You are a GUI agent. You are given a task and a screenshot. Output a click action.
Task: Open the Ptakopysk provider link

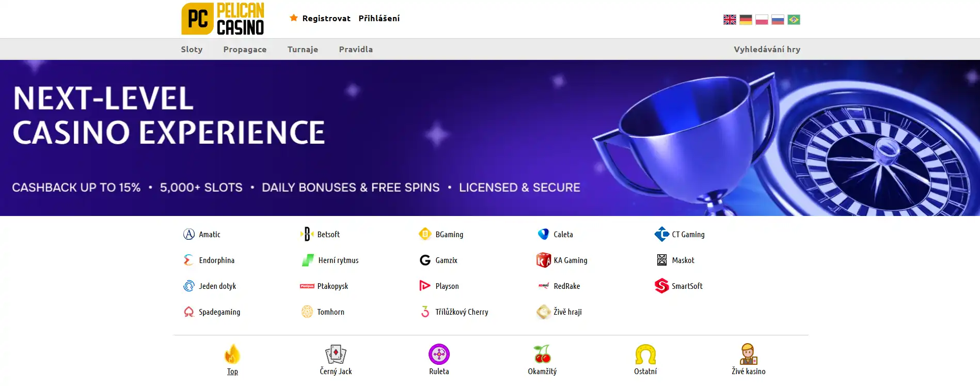[x=333, y=286]
